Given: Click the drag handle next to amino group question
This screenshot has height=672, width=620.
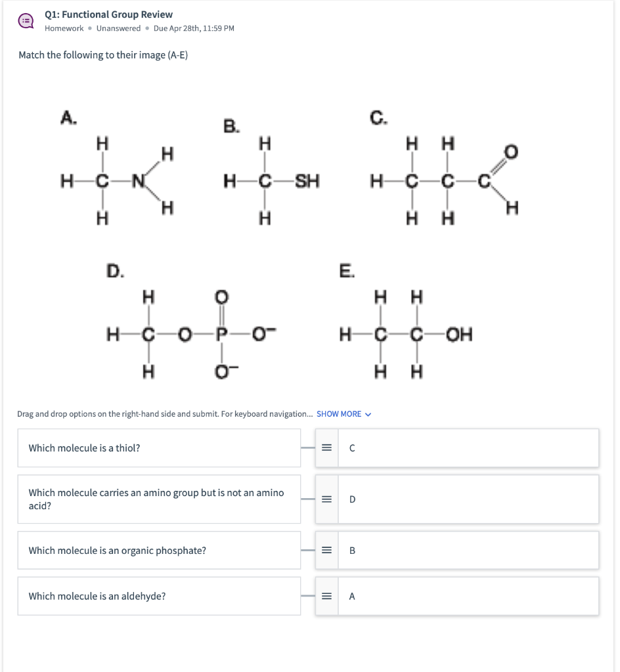Looking at the screenshot, I should tap(325, 499).
